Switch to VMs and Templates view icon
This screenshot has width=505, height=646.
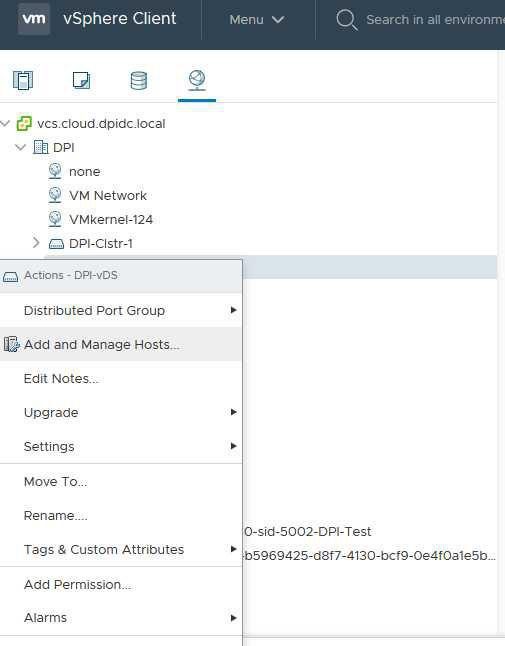coord(81,80)
